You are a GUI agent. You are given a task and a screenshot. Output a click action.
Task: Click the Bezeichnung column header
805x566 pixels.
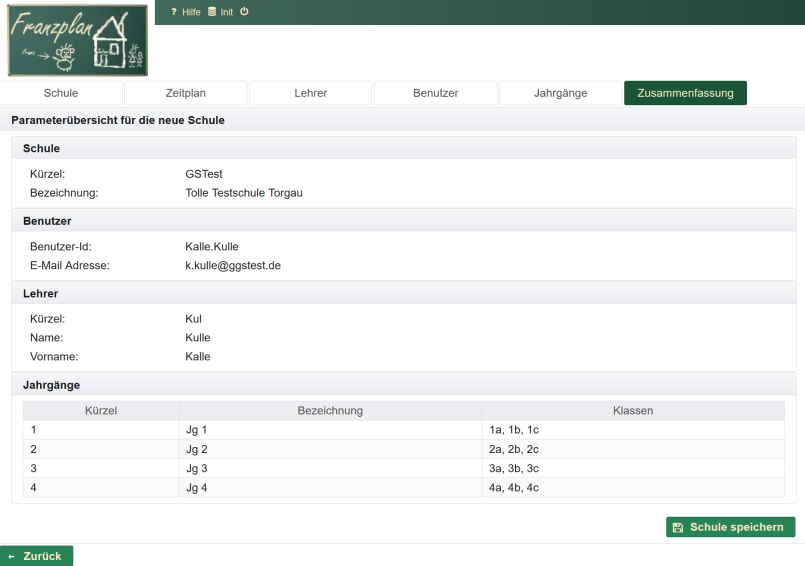pyautogui.click(x=330, y=410)
